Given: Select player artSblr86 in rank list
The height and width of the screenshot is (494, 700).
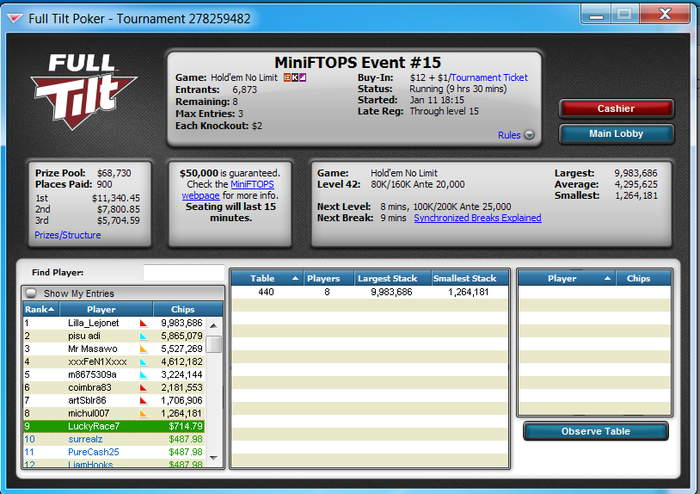Looking at the screenshot, I should coord(114,401).
